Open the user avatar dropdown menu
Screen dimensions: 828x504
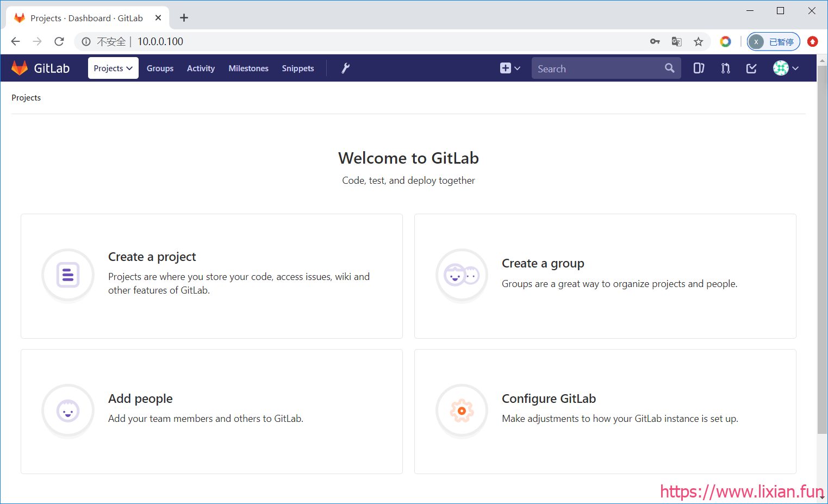(786, 68)
